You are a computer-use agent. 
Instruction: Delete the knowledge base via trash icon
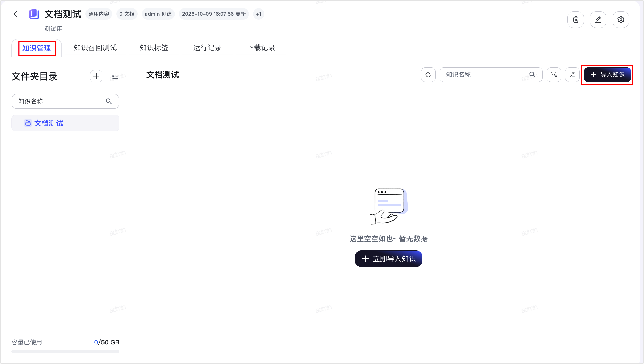(576, 20)
